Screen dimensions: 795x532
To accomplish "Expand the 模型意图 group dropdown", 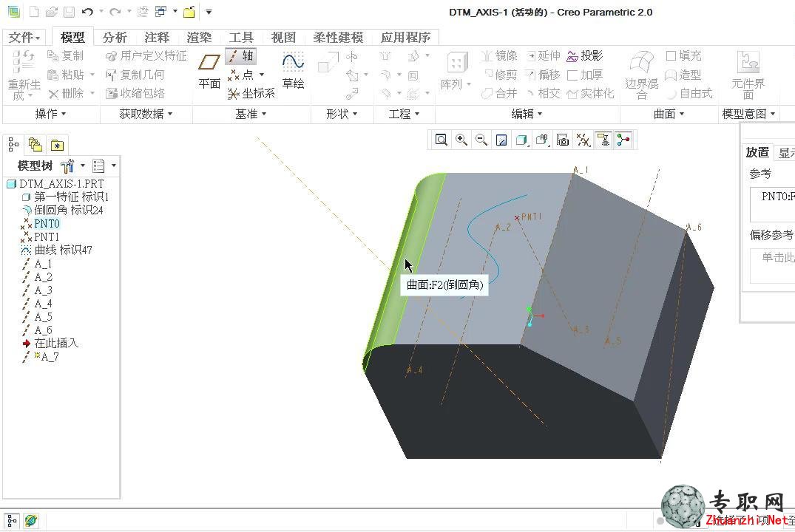I will 749,114.
